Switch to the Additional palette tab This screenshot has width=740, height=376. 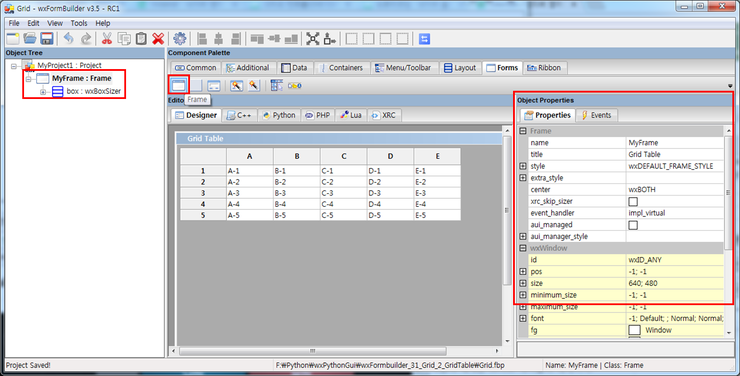click(x=248, y=68)
